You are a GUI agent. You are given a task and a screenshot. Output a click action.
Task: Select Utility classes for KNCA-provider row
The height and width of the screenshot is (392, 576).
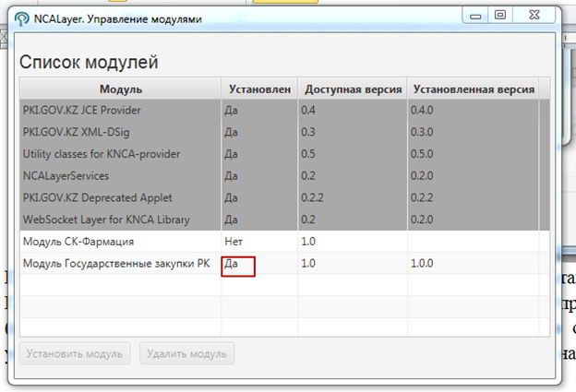[284, 154]
